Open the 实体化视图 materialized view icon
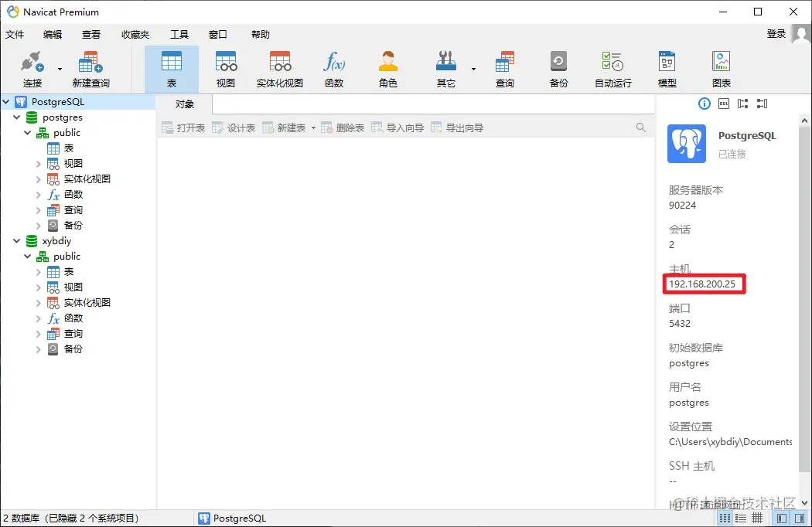Viewport: 812px width, 527px height. pyautogui.click(x=280, y=69)
